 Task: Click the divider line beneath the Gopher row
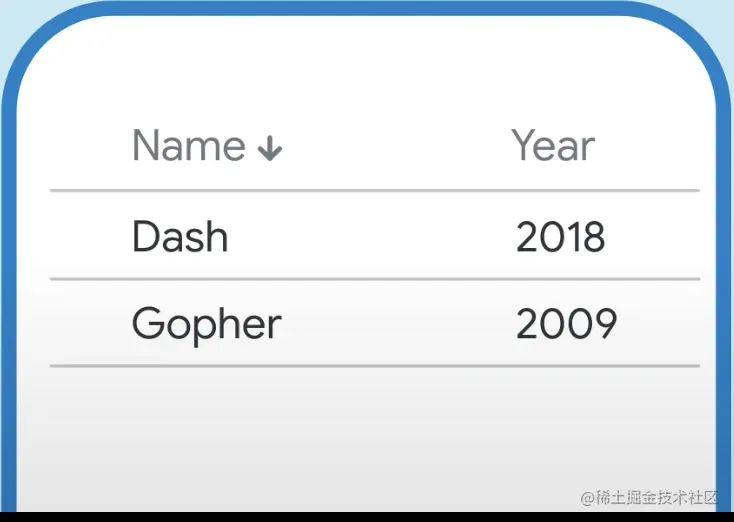374,366
